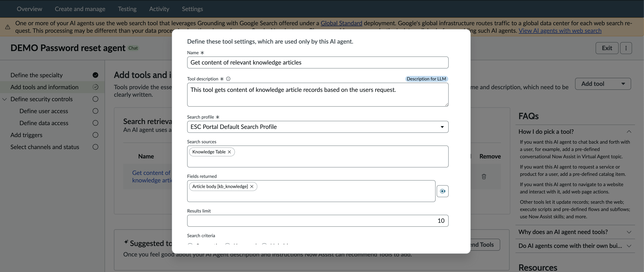Click the Exit button
The image size is (644, 272).
coord(607,48)
